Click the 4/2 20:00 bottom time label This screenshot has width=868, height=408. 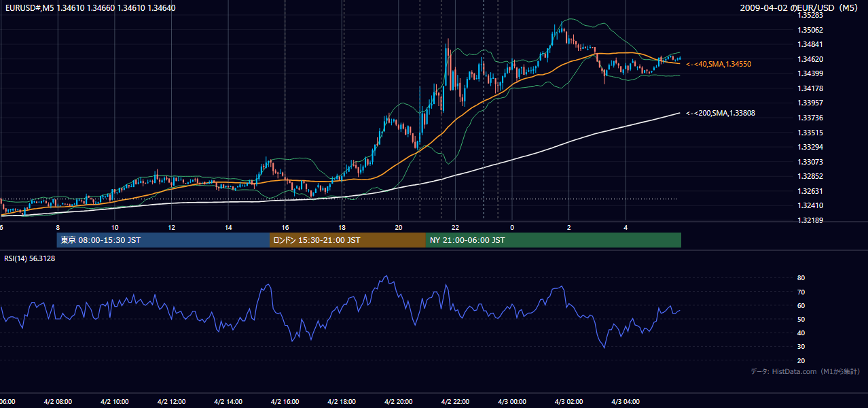tap(399, 402)
